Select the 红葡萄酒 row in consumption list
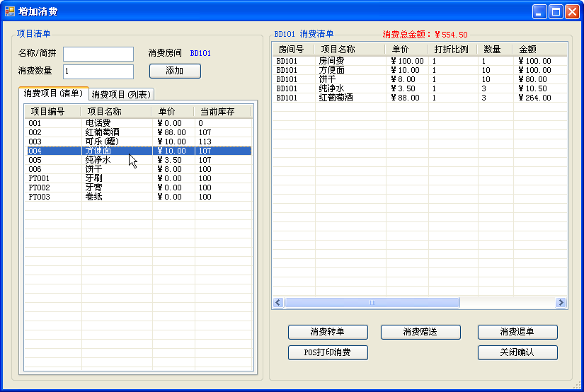The height and width of the screenshot is (392, 584). [x=420, y=98]
